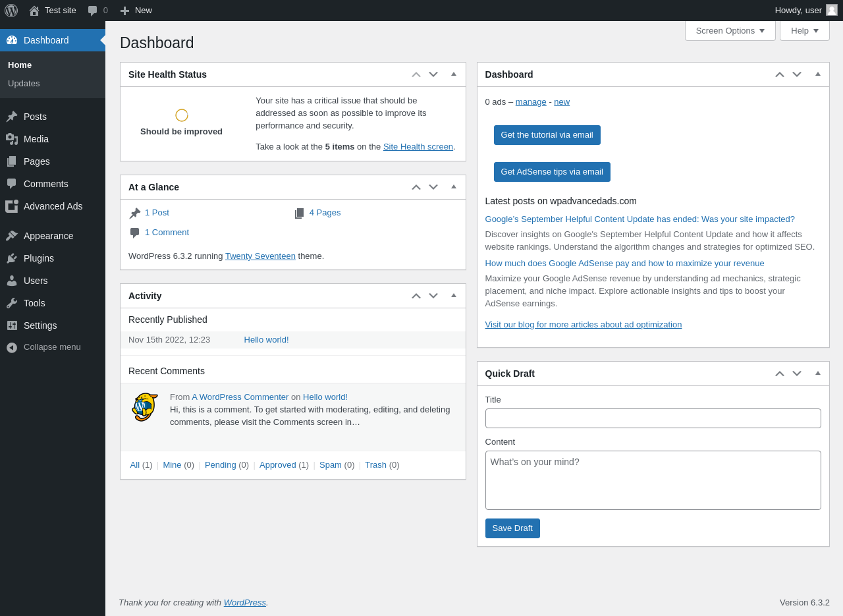This screenshot has width=843, height=616.
Task: Click the Advanced Ads sidebar icon
Action: point(12,206)
